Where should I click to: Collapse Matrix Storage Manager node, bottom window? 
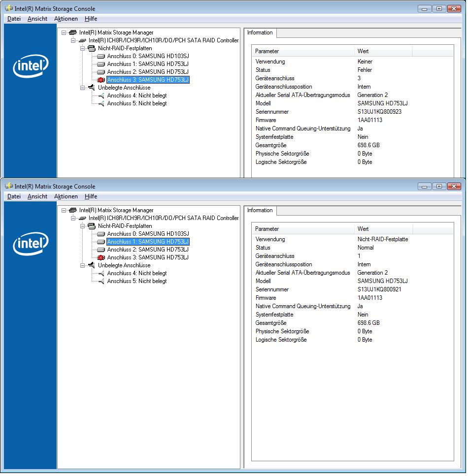[x=64, y=210]
